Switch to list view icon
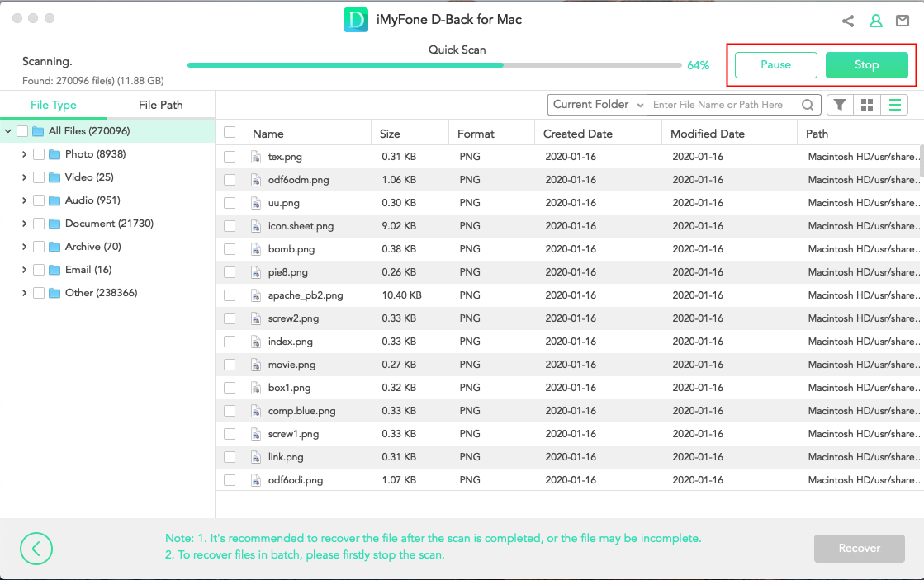The image size is (924, 580). coord(894,105)
